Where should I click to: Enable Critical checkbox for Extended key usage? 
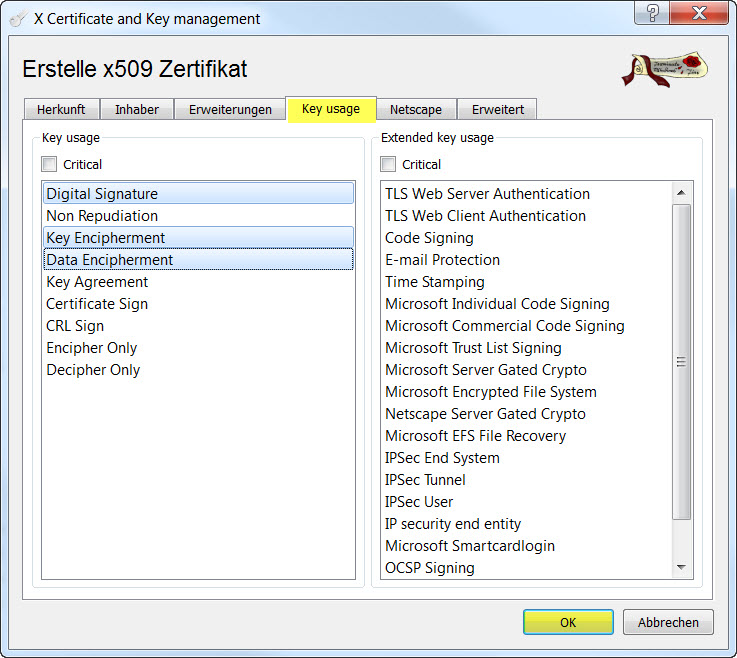(389, 164)
